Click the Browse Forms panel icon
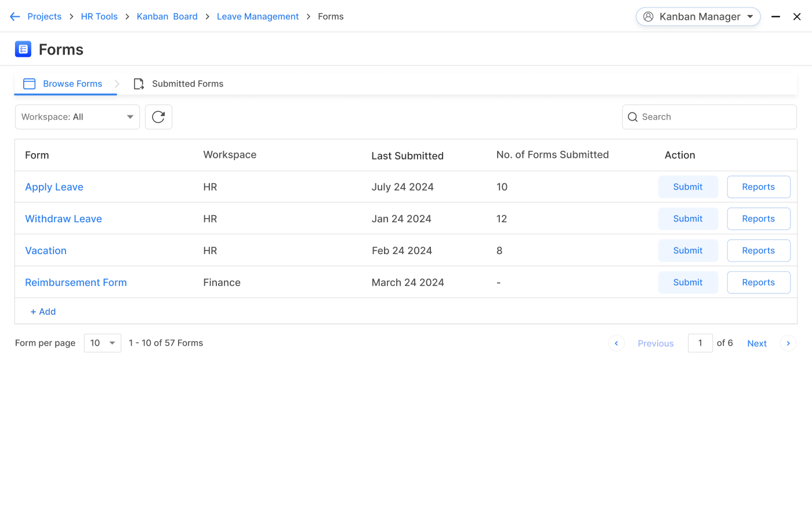812x526 pixels. 29,84
